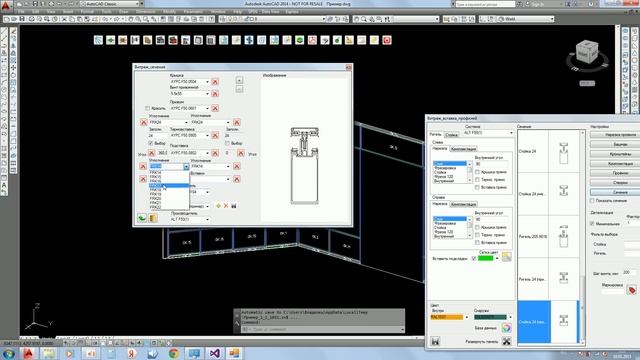
Task: Enable the Показать сечение checkbox
Action: point(592,201)
